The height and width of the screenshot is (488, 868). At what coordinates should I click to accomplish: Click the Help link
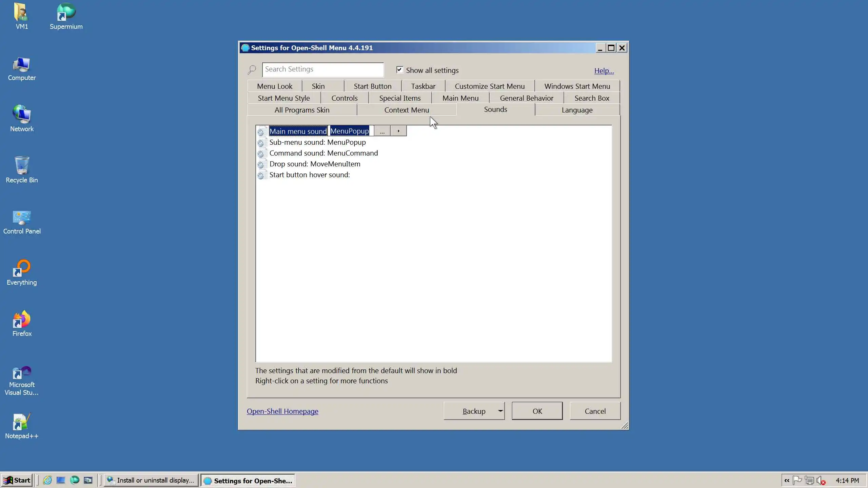tap(604, 70)
